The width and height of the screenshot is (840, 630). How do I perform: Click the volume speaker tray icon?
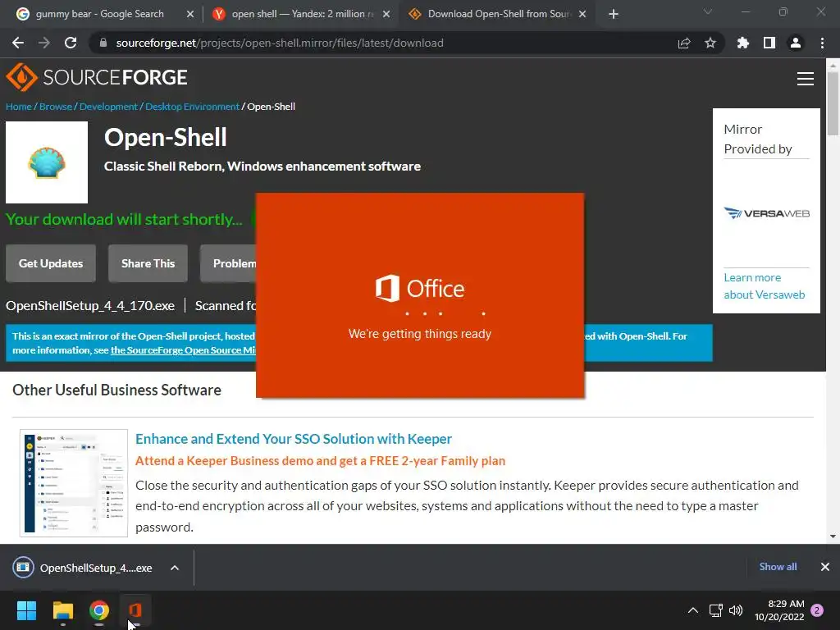[736, 610]
